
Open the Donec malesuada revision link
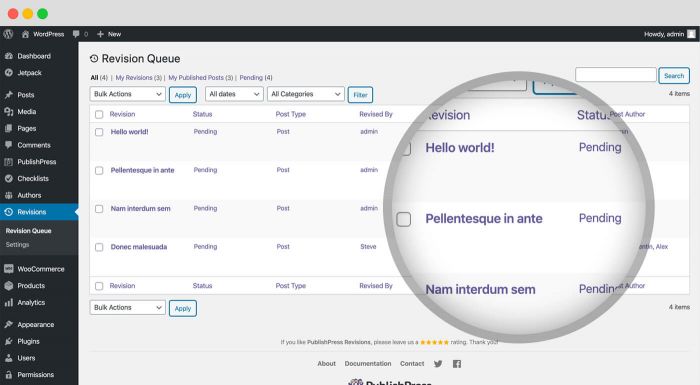pos(139,247)
